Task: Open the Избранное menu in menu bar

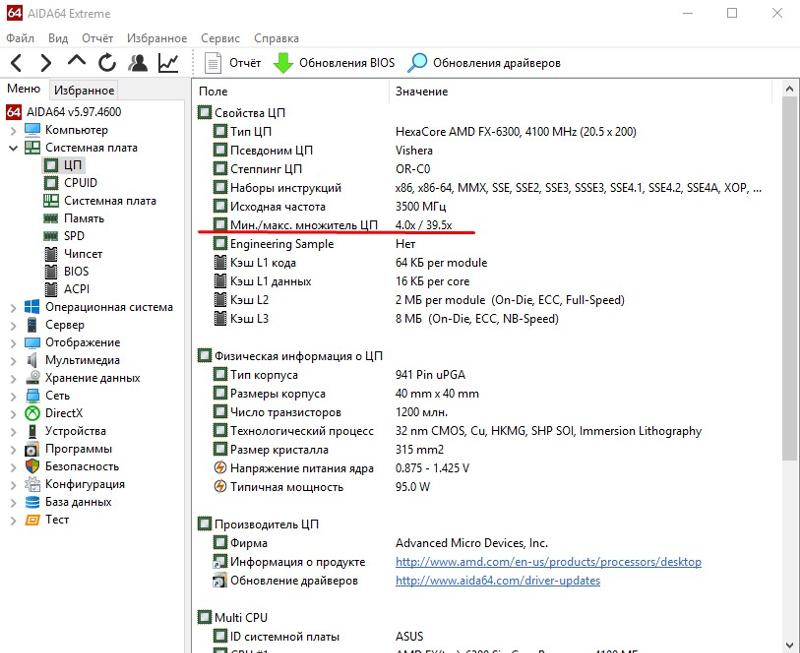Action: pyautogui.click(x=157, y=38)
